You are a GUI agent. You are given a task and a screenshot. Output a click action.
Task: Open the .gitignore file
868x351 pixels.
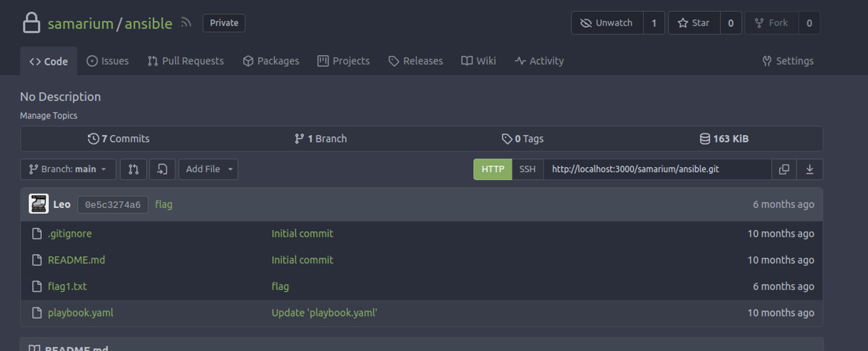coord(69,233)
